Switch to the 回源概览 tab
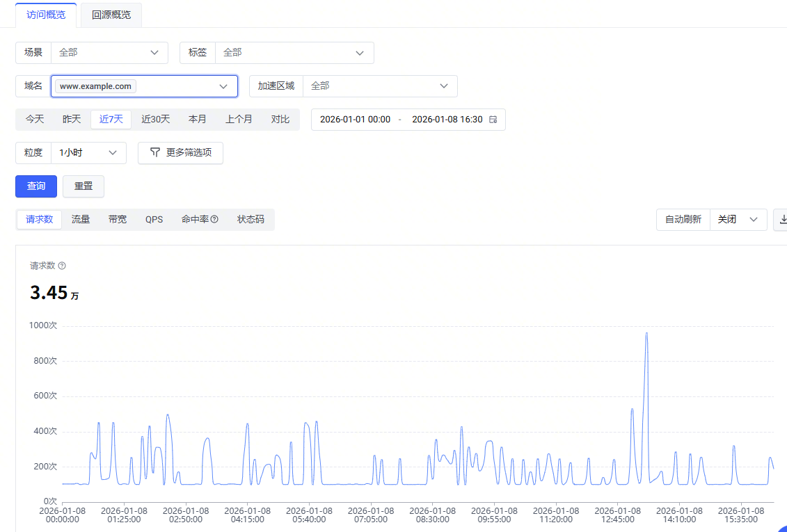This screenshot has width=787, height=532. click(111, 15)
